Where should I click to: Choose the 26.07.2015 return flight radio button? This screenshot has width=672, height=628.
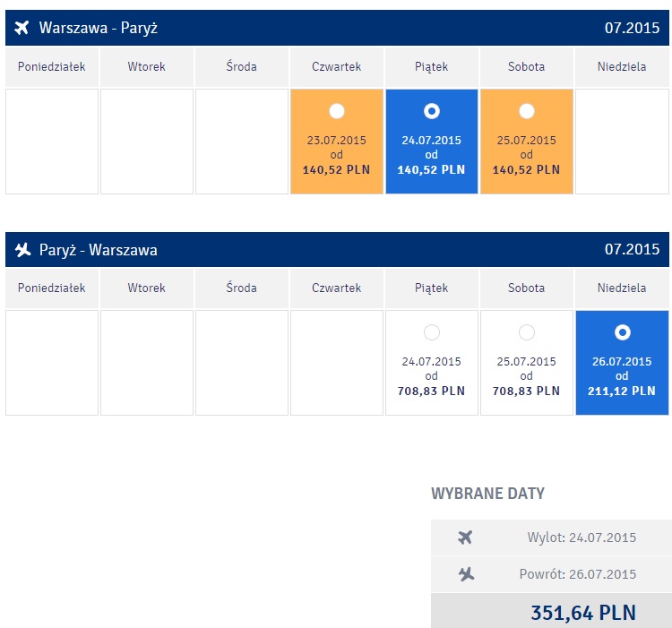click(x=623, y=332)
